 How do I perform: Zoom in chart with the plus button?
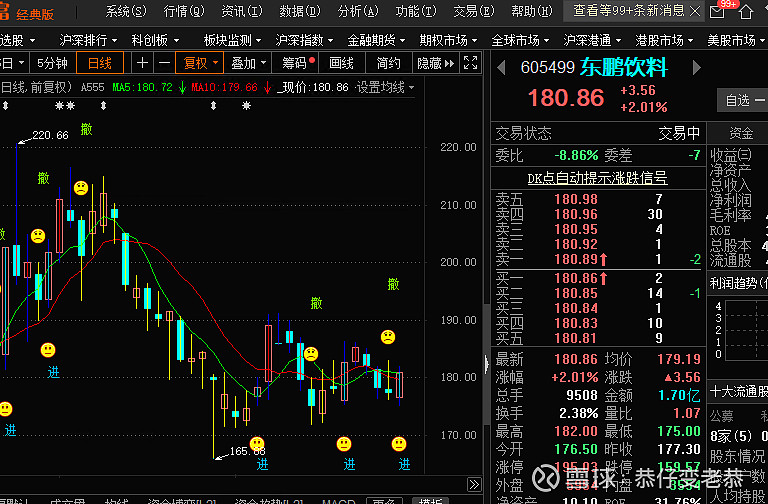pos(142,63)
